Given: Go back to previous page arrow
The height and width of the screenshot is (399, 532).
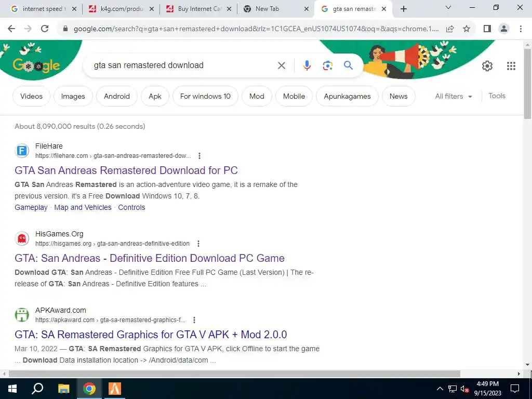Looking at the screenshot, I should coord(11,29).
